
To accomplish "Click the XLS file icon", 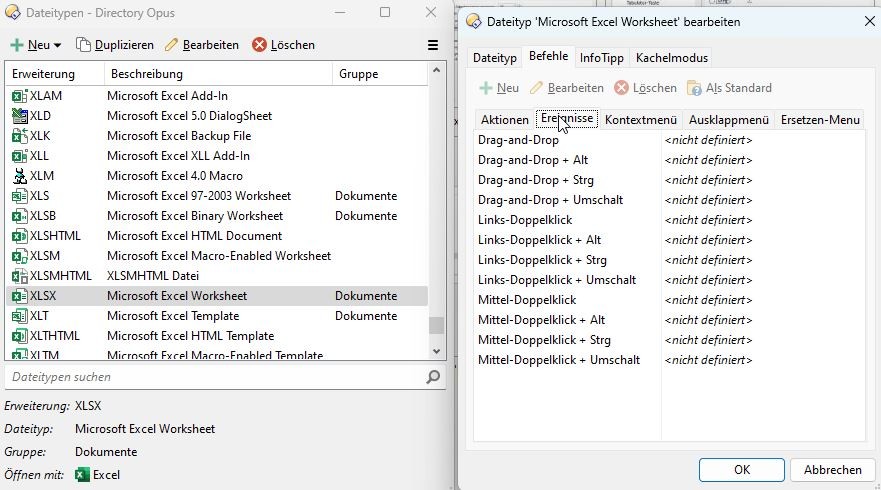I will (x=20, y=196).
